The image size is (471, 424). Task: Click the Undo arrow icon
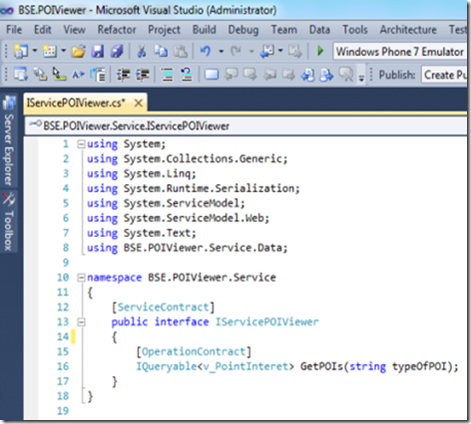[205, 51]
